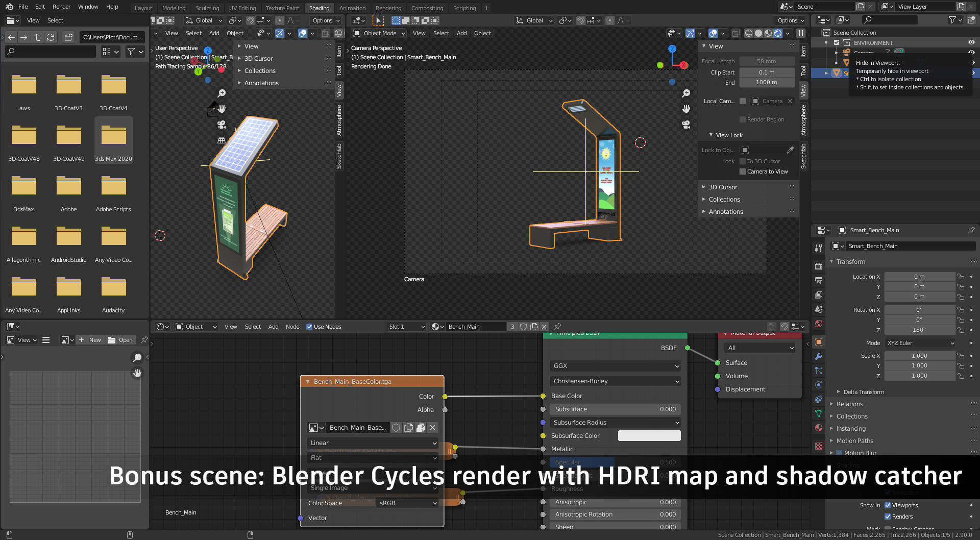Adjust the Anisotropic Rotation slider
This screenshot has width=980, height=540.
pos(616,514)
